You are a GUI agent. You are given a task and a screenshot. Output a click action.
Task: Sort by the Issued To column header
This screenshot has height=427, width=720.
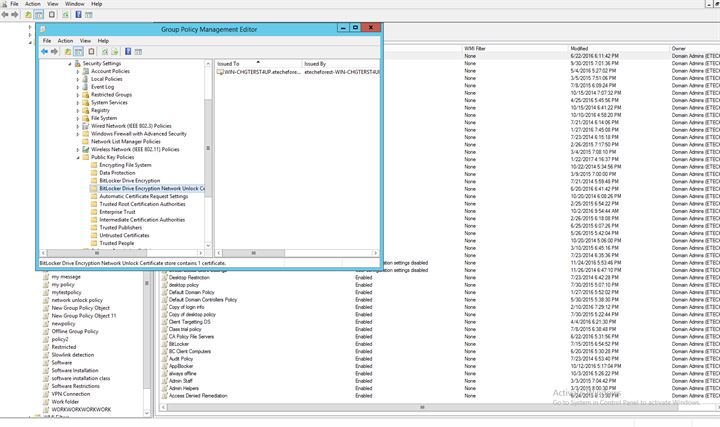[x=236, y=63]
